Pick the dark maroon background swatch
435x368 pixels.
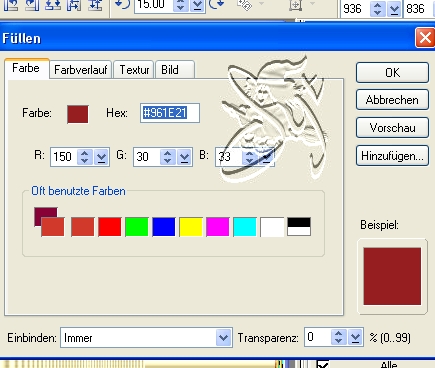tap(45, 212)
